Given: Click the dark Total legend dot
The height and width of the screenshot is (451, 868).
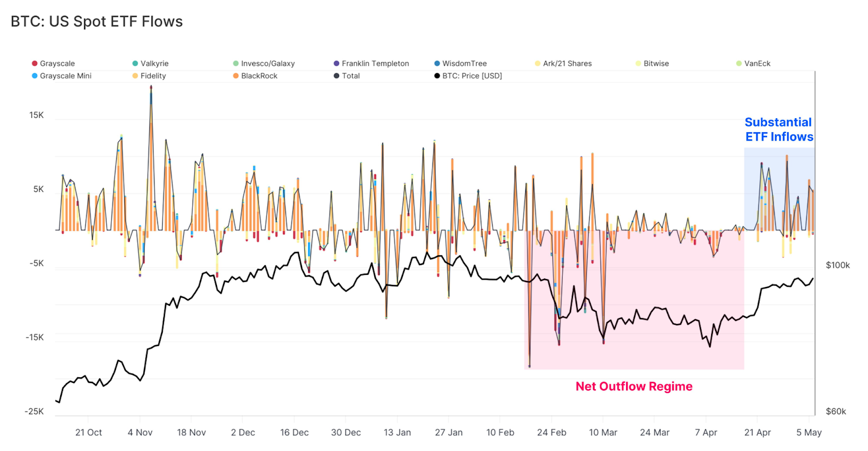Looking at the screenshot, I should pos(336,76).
